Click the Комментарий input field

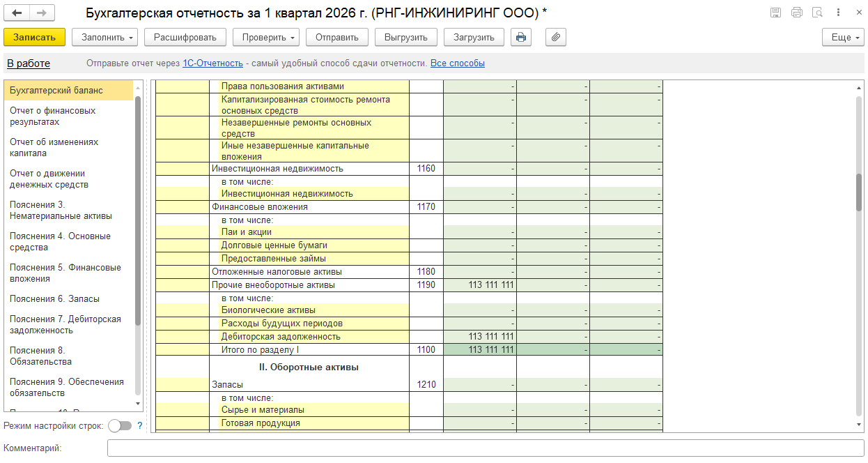(486, 448)
